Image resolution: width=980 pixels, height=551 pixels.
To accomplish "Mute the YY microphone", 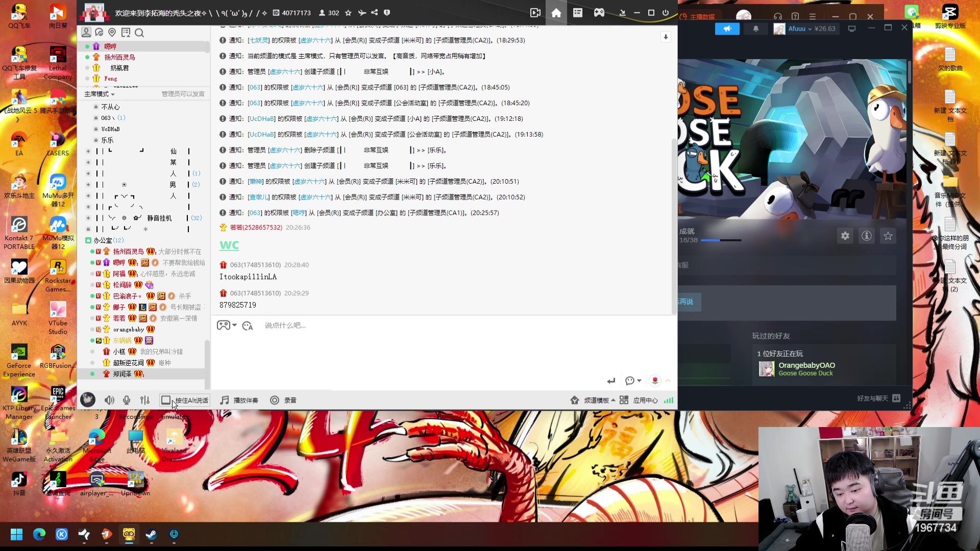I will coord(127,400).
